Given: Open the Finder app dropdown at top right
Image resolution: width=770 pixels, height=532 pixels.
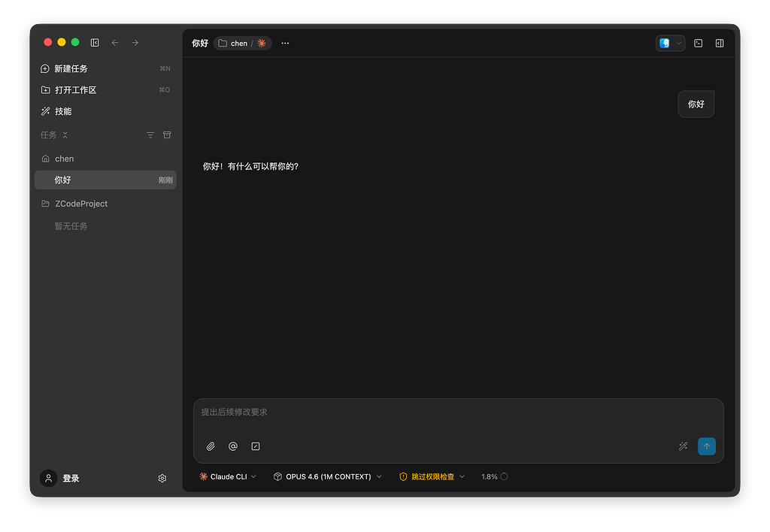Looking at the screenshot, I should (x=670, y=43).
